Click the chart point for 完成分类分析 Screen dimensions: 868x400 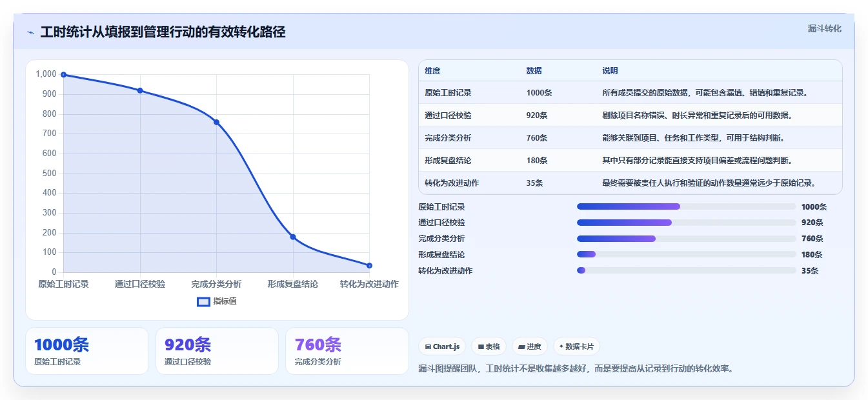pos(216,122)
